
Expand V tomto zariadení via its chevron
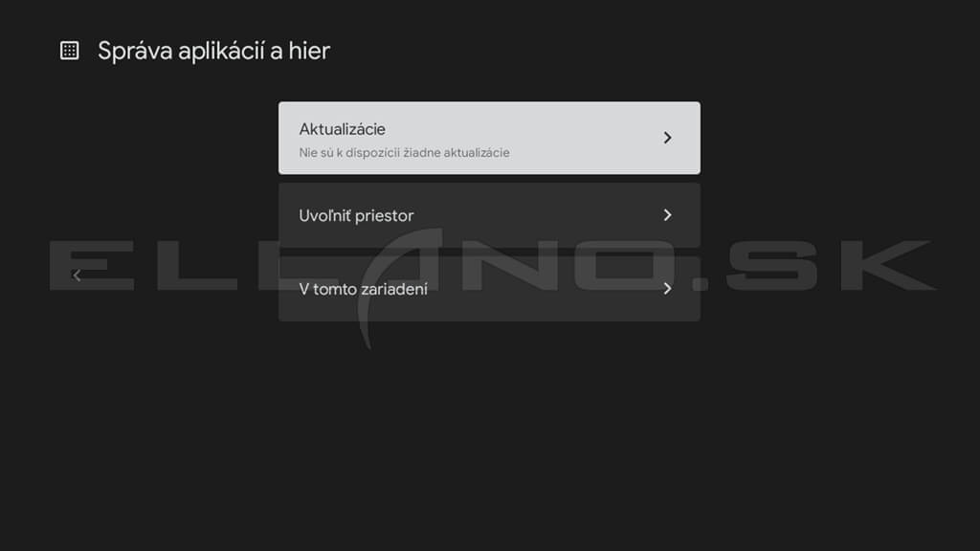pos(667,289)
